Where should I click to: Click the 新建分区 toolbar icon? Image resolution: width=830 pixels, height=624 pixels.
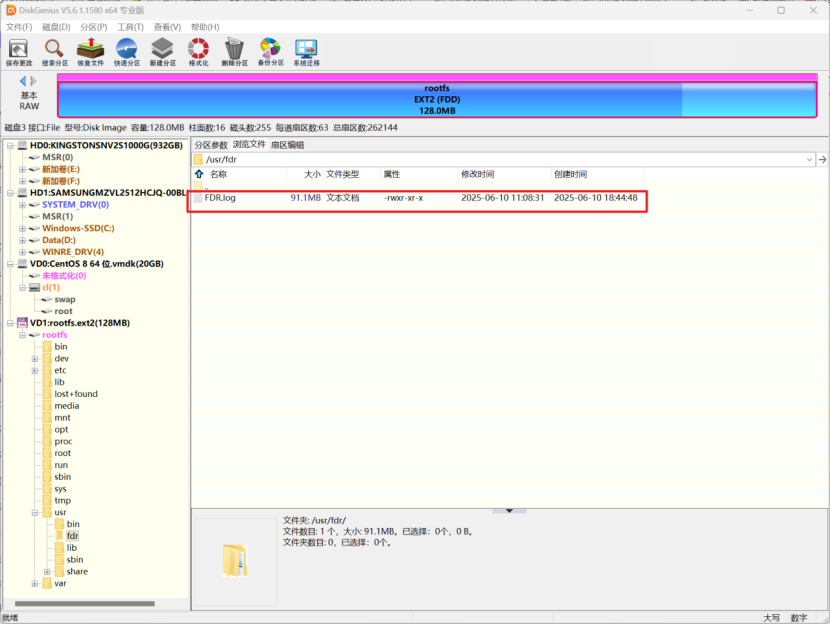tap(162, 51)
